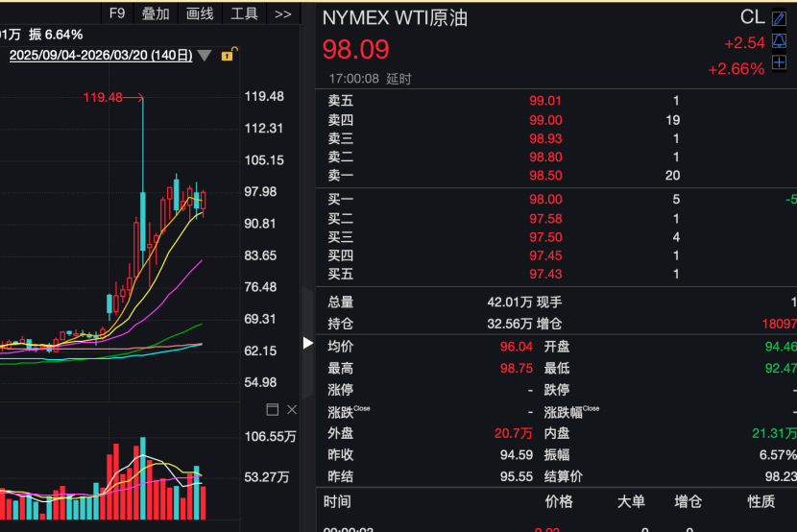Expand more toolbar options with >>
Screen dimensions: 797x532
click(282, 13)
